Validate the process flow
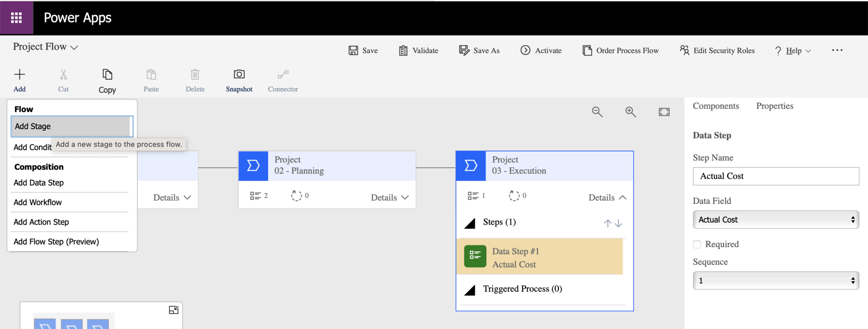The image size is (868, 329). click(419, 50)
